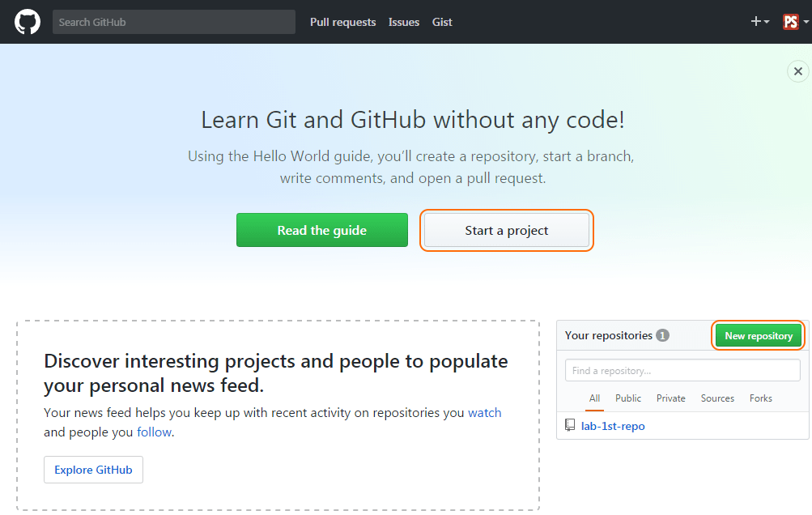The image size is (812, 515).
Task: Click the repository count badge showing 1
Action: (662, 336)
